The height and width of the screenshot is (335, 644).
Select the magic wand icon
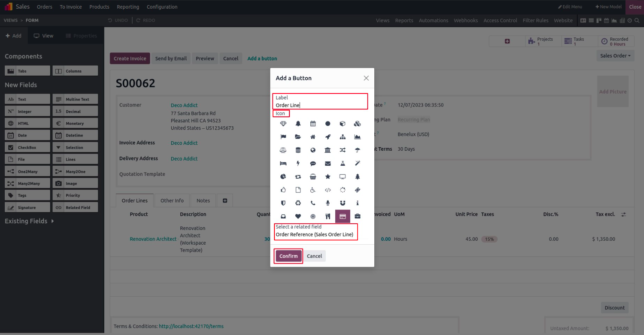(x=357, y=163)
